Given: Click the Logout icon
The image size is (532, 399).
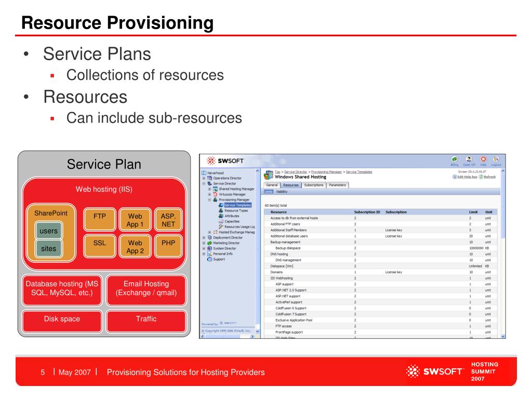Looking at the screenshot, I should pyautogui.click(x=496, y=159).
